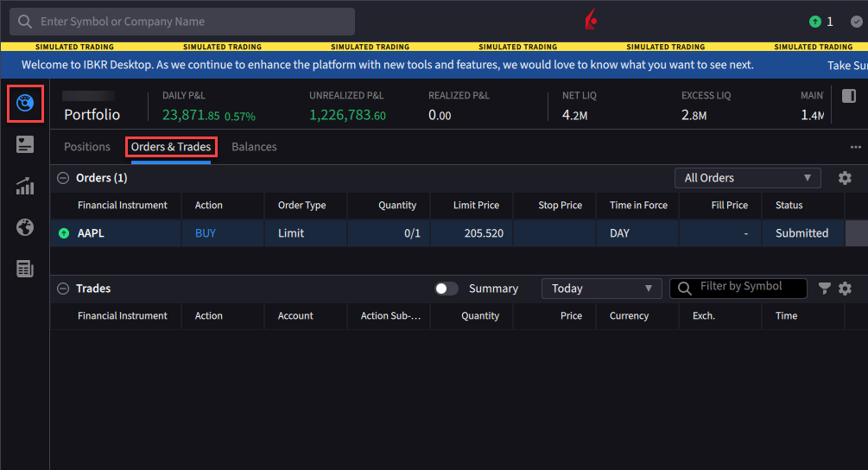Click the Trades Time column header
The height and width of the screenshot is (470, 868).
tap(786, 315)
